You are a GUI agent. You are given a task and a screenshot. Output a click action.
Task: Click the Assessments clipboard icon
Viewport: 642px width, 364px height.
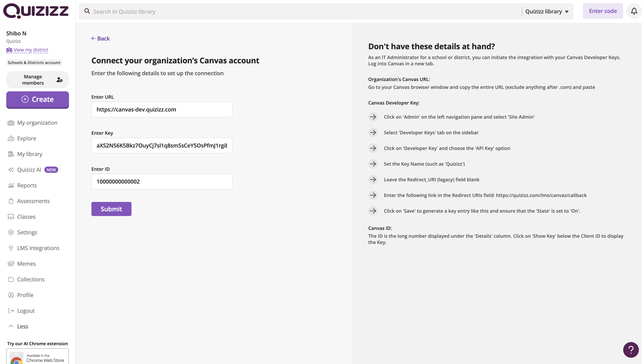click(x=11, y=201)
